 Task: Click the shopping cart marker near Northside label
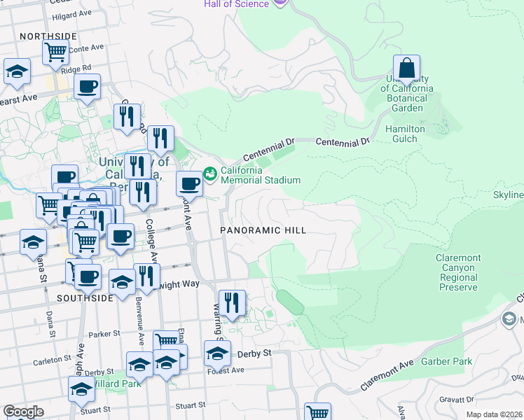[56, 53]
